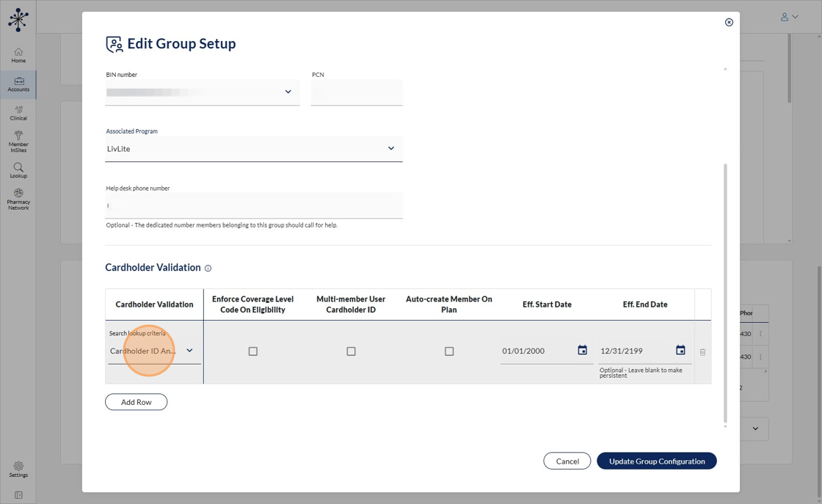Open the Associated Program LivLite dropdown
The width and height of the screenshot is (822, 504).
coord(390,149)
